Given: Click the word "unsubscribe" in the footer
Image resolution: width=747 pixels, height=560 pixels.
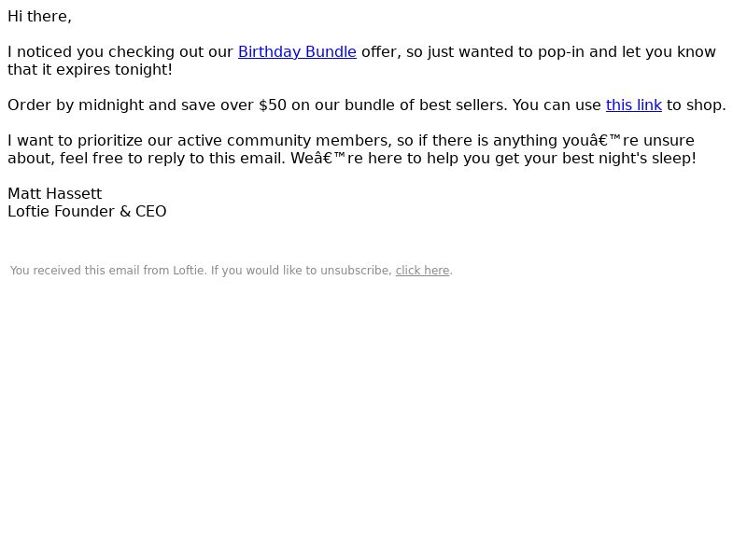Looking at the screenshot, I should tap(356, 271).
